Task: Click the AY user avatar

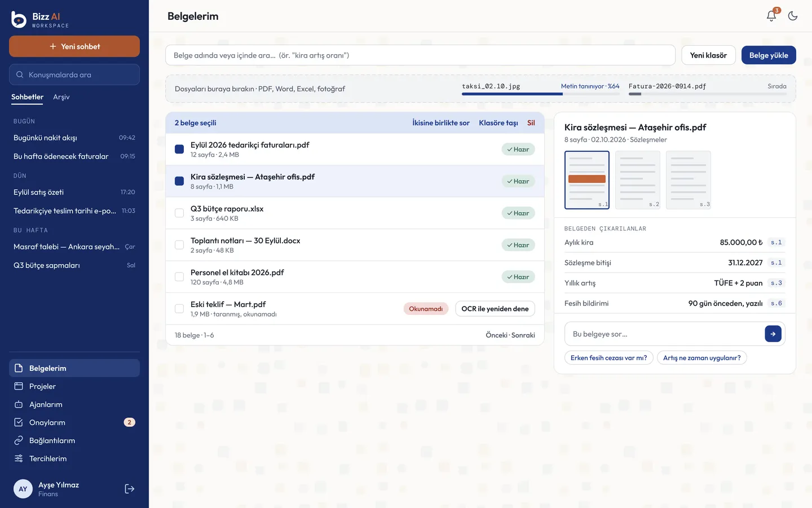Action: pyautogui.click(x=23, y=489)
